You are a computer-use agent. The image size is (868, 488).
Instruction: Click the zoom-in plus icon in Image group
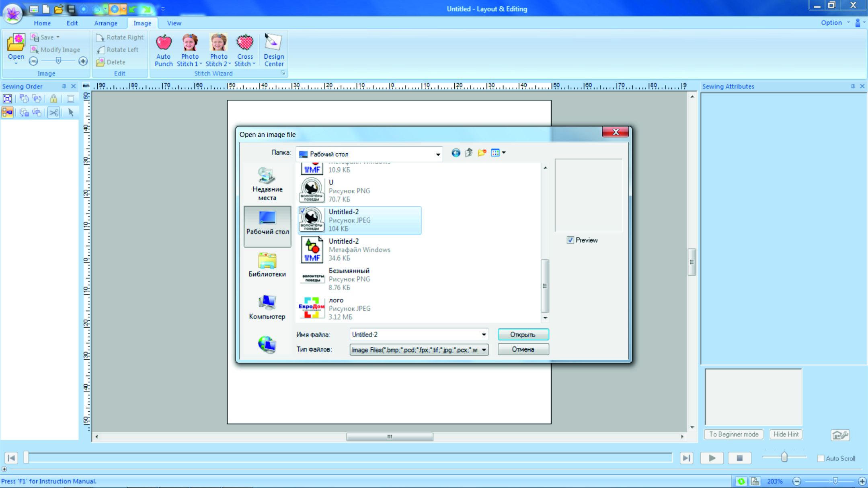[83, 61]
